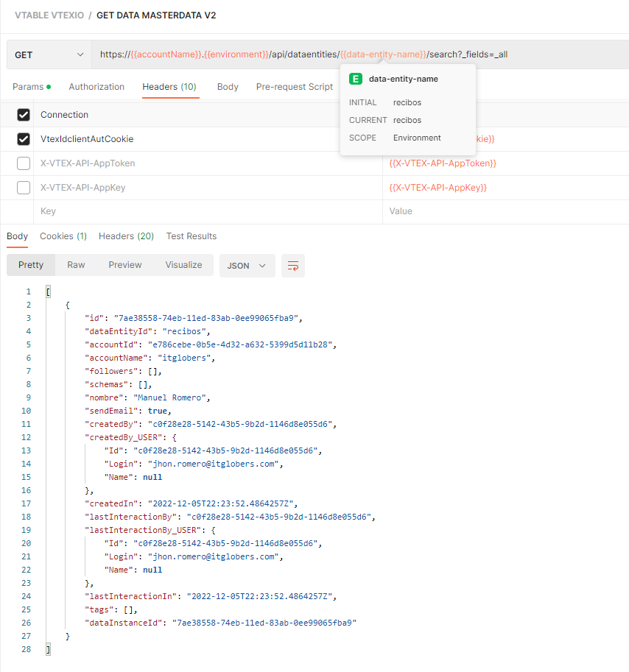Open the Pre-request Script tab
The height and width of the screenshot is (672, 629).
point(295,87)
